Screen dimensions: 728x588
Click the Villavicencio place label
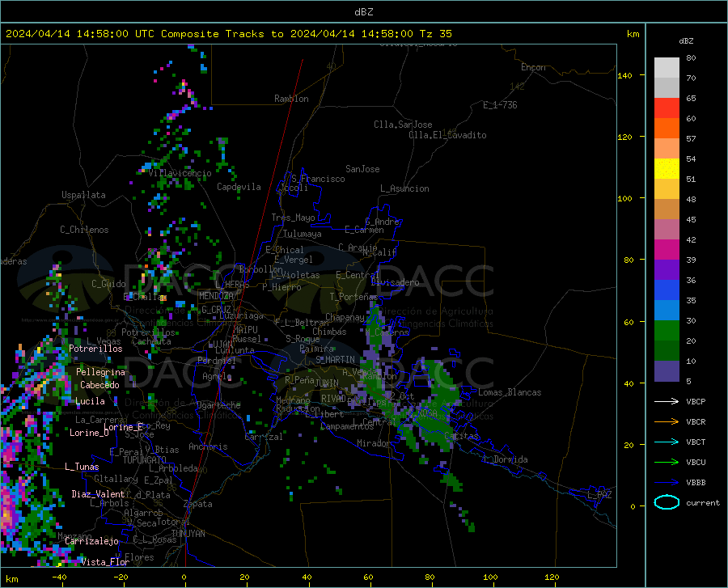tap(180, 173)
